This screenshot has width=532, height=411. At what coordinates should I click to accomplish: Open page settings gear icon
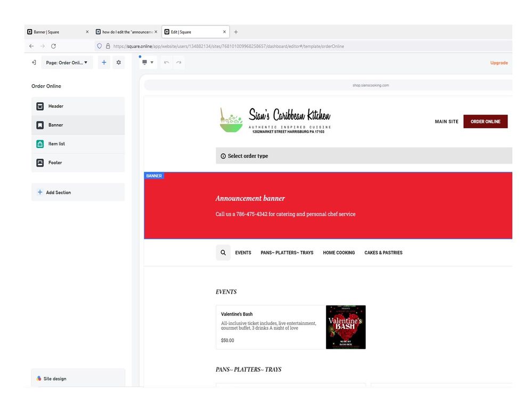click(119, 63)
